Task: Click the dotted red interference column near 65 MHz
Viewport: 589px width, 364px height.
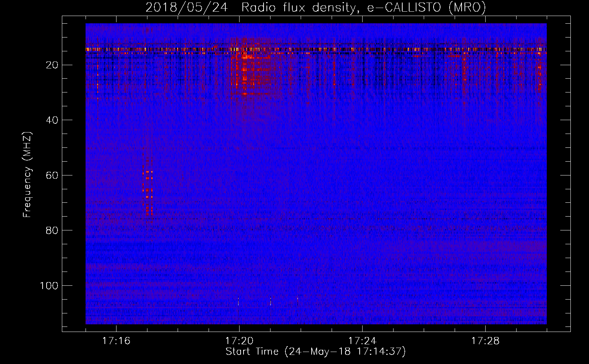Action: click(148, 191)
